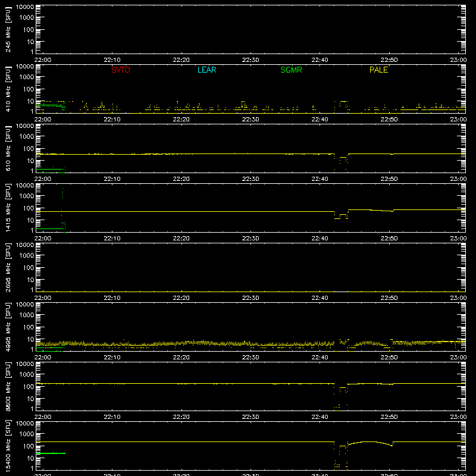The width and height of the screenshot is (476, 476).
Task: Click the green SGMR station label
Action: tap(291, 70)
